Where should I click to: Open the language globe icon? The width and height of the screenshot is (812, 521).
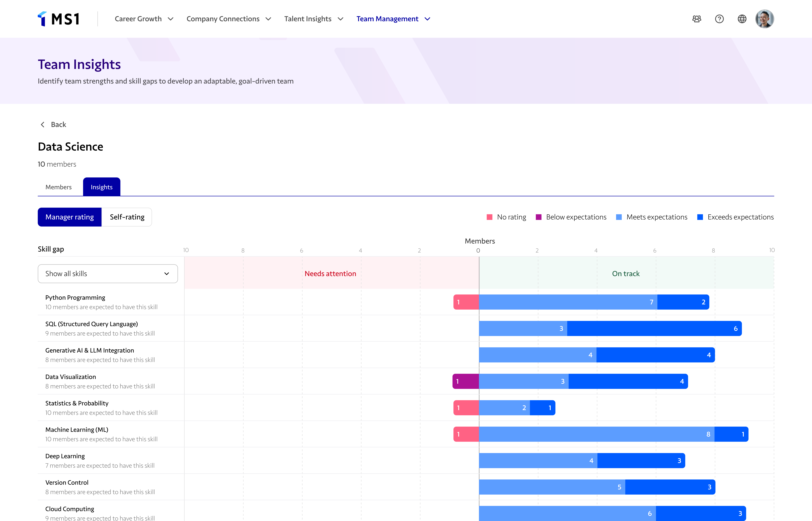coord(742,19)
